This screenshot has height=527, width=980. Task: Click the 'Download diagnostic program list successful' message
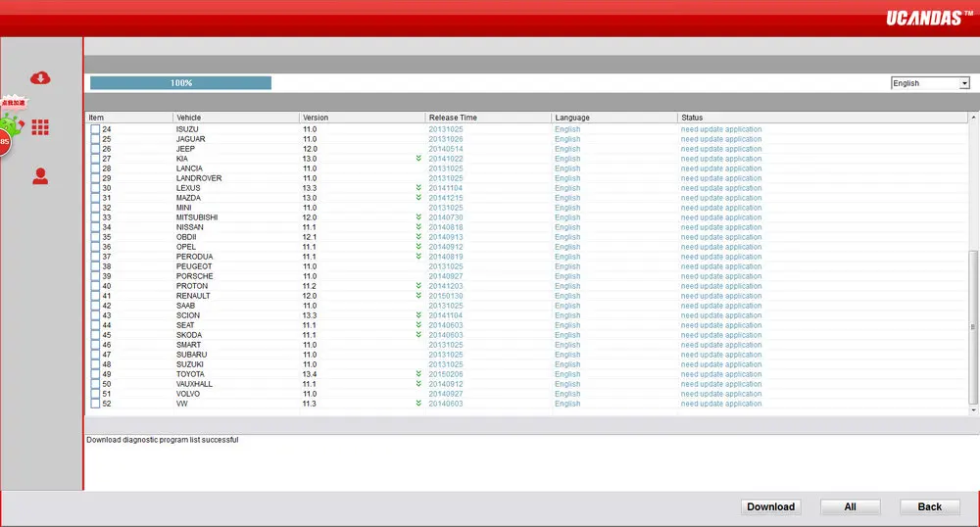(163, 440)
